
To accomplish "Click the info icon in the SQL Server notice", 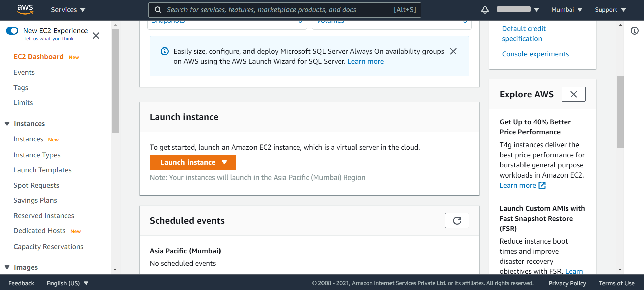I will (165, 51).
